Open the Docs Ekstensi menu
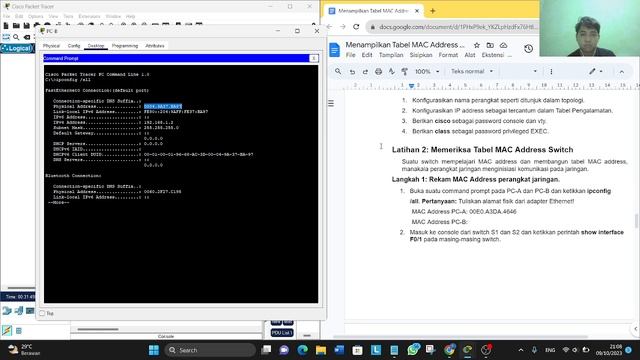Image resolution: width=640 pixels, height=360 pixels. [493, 55]
